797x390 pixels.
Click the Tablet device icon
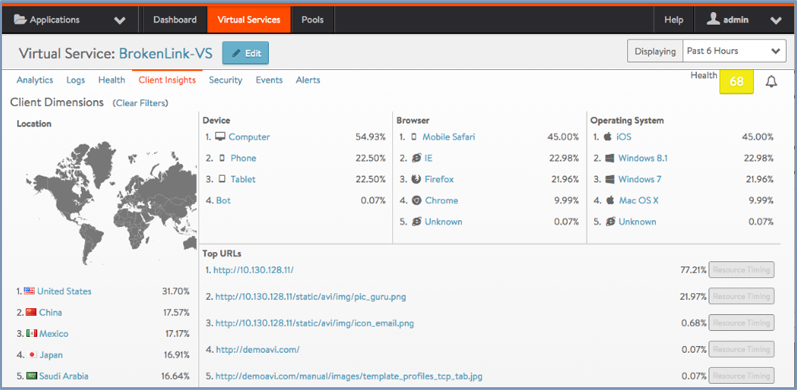[x=222, y=179]
